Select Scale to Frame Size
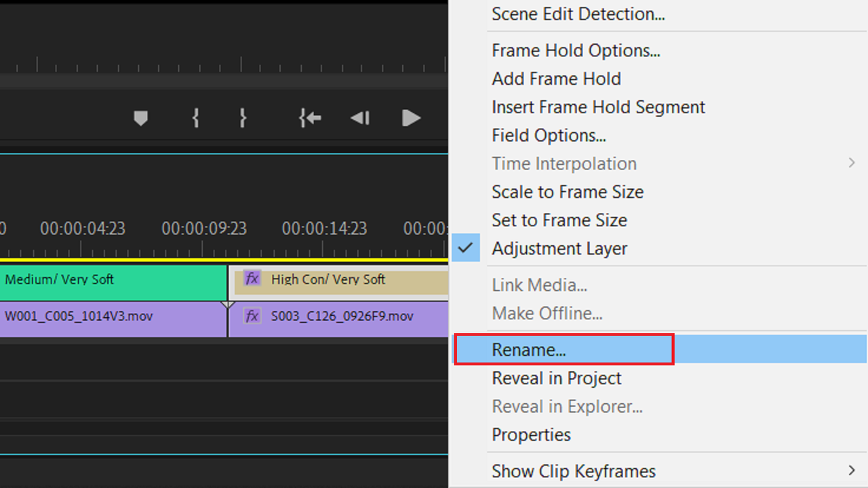 click(x=568, y=192)
